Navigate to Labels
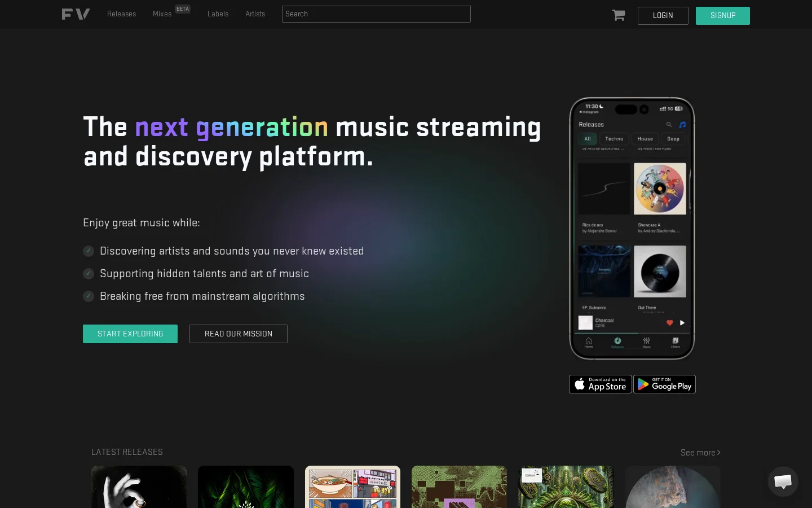 [x=218, y=14]
